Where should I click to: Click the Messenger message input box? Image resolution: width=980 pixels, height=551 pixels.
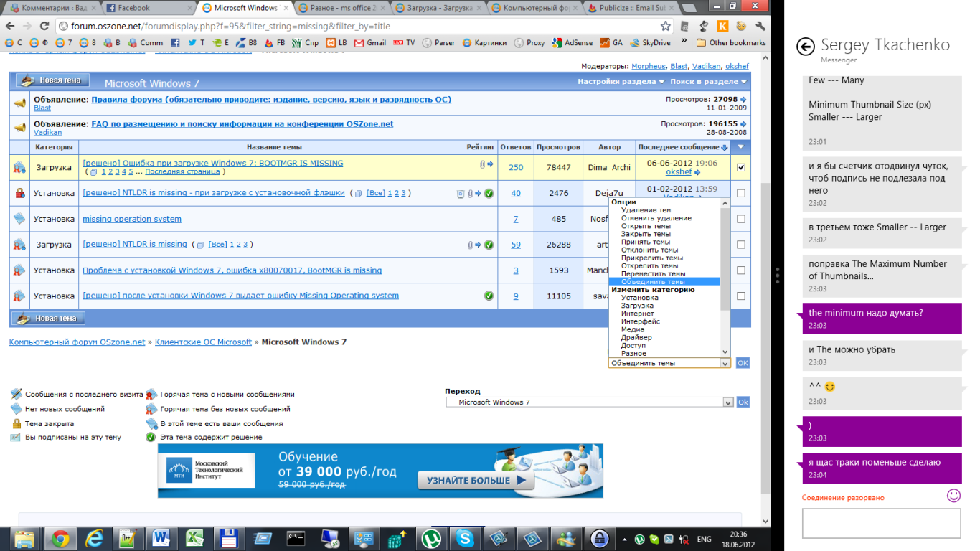tap(881, 524)
